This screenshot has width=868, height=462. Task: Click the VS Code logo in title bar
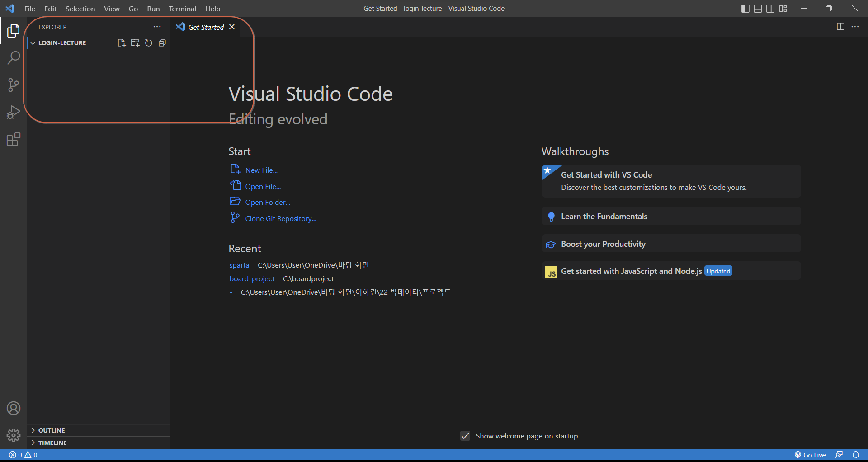point(10,9)
